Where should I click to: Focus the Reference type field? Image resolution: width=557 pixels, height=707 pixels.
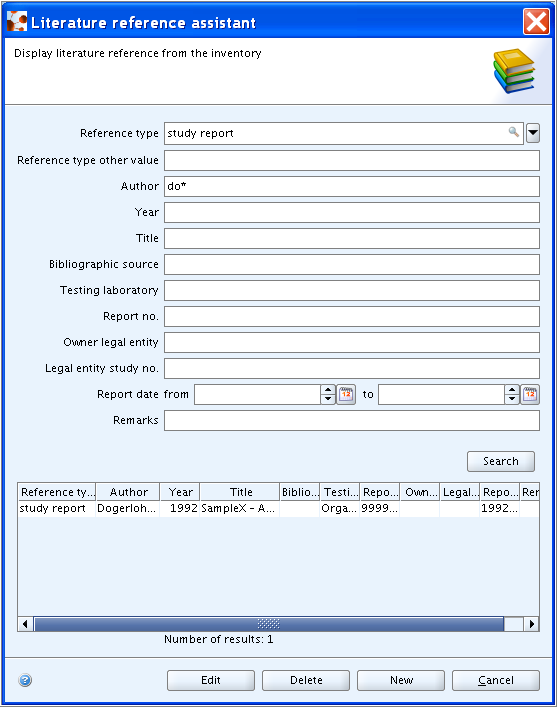tap(344, 133)
